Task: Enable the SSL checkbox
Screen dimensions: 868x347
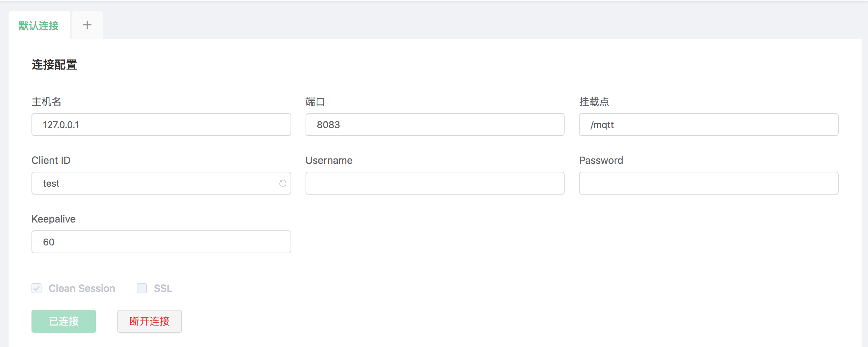Action: (x=142, y=288)
